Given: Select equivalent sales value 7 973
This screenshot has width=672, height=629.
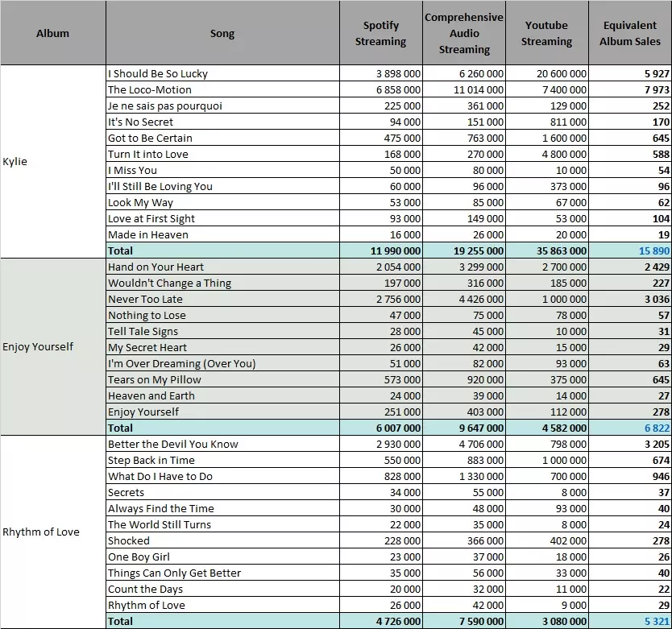Looking at the screenshot, I should point(630,89).
